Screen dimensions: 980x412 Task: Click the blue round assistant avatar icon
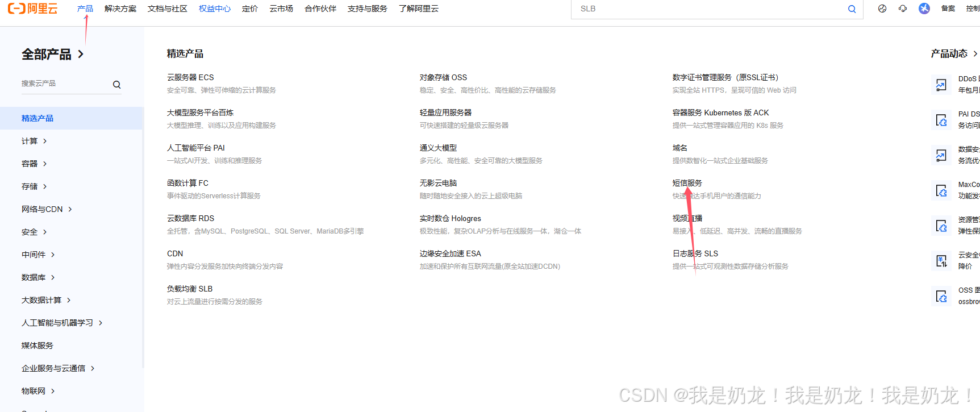pyautogui.click(x=924, y=9)
